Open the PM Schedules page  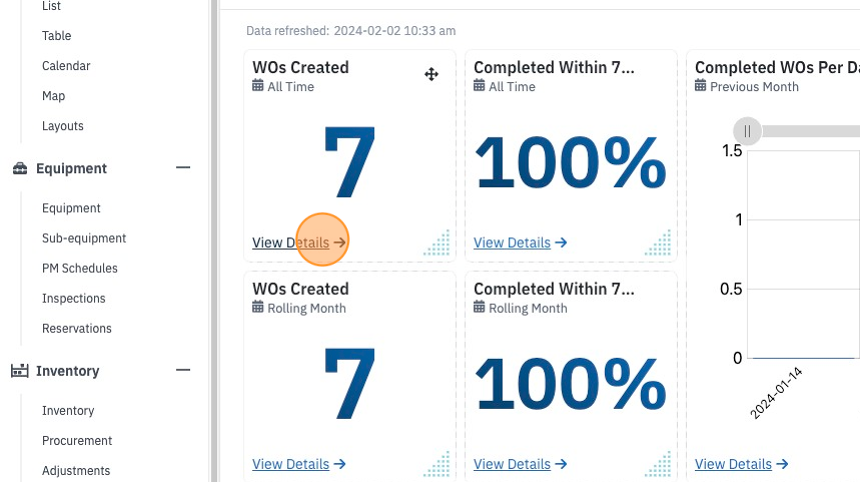(x=80, y=268)
